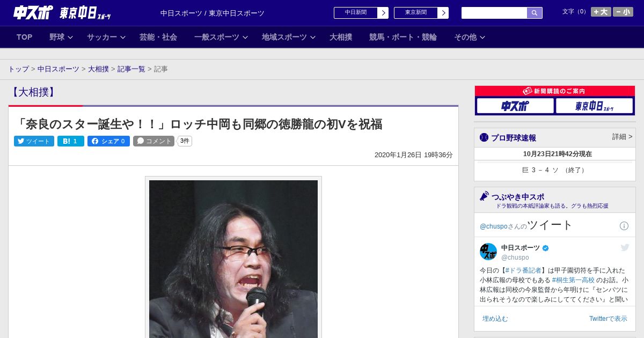Increase font size with 大 button
The width and height of the screenshot is (644, 338).
click(601, 12)
